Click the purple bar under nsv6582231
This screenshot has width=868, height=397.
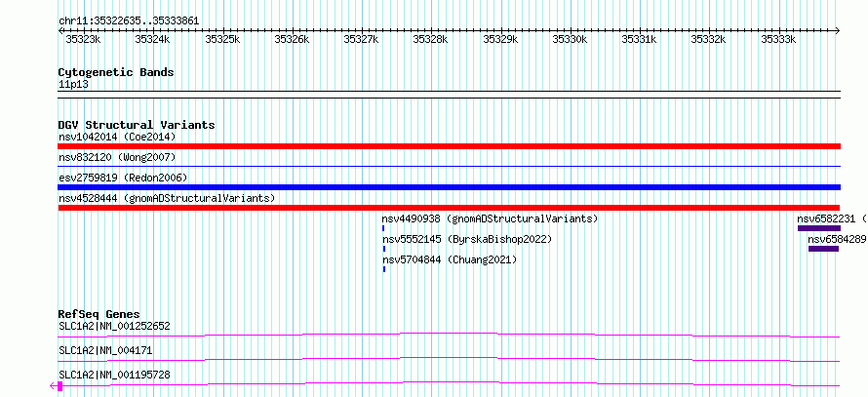point(818,228)
